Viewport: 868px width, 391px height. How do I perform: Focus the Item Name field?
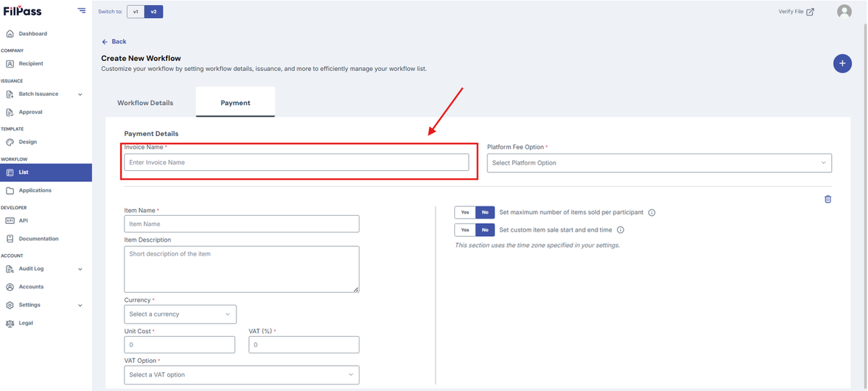pos(242,224)
